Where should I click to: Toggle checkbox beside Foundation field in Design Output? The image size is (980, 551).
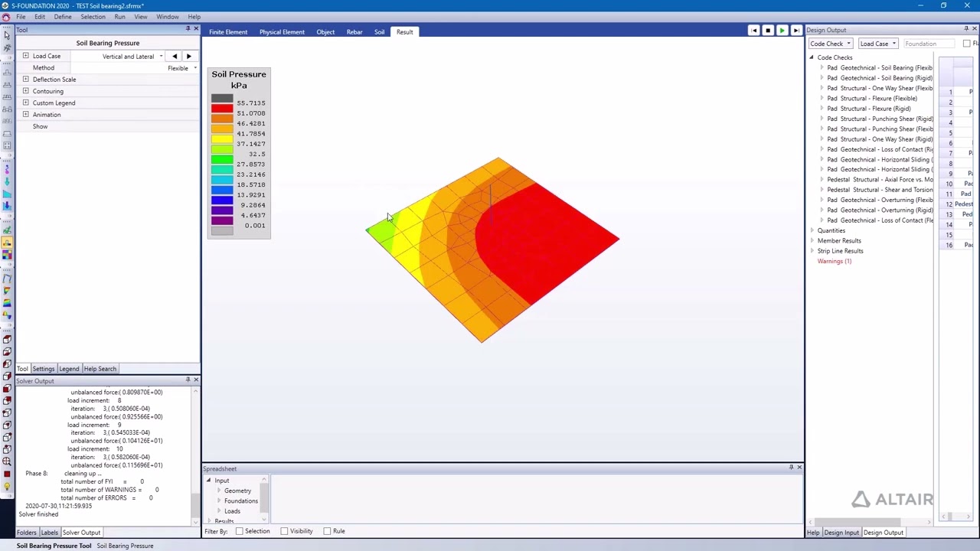967,44
